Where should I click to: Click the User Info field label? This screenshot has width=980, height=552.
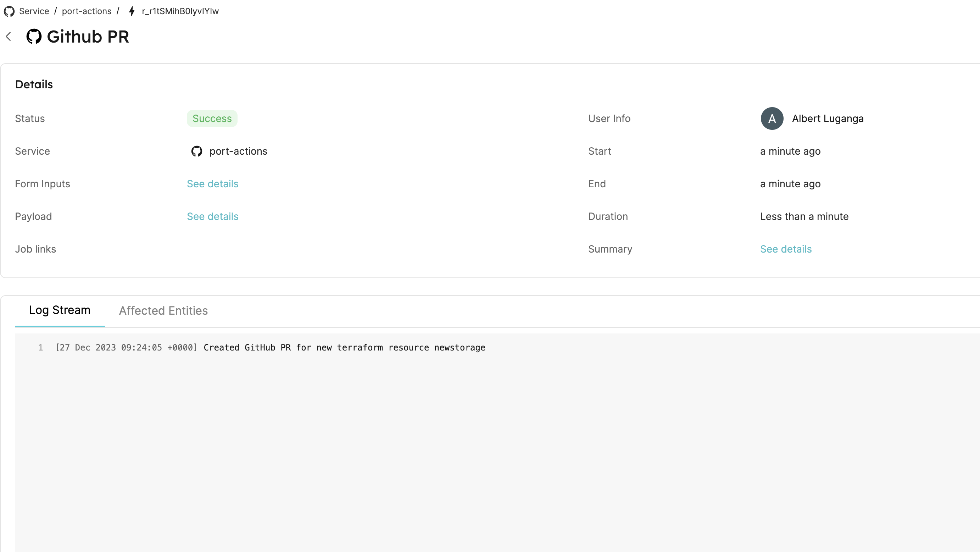pyautogui.click(x=609, y=118)
